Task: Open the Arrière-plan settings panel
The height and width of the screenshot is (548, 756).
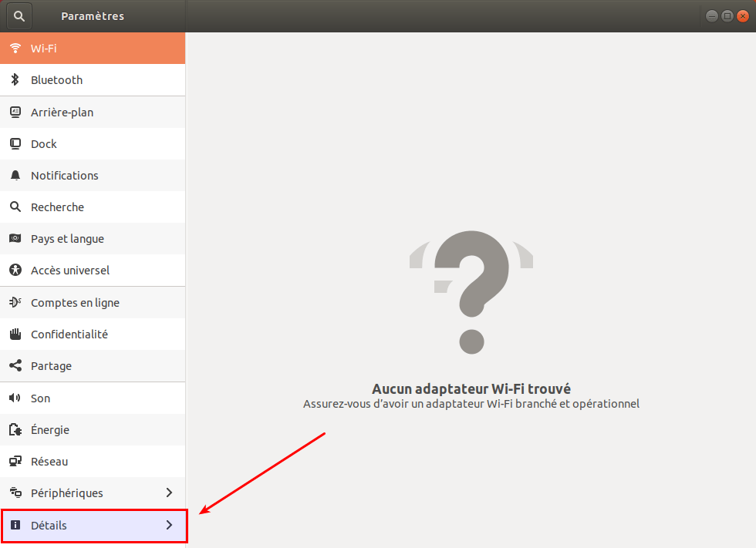Action: click(x=62, y=113)
